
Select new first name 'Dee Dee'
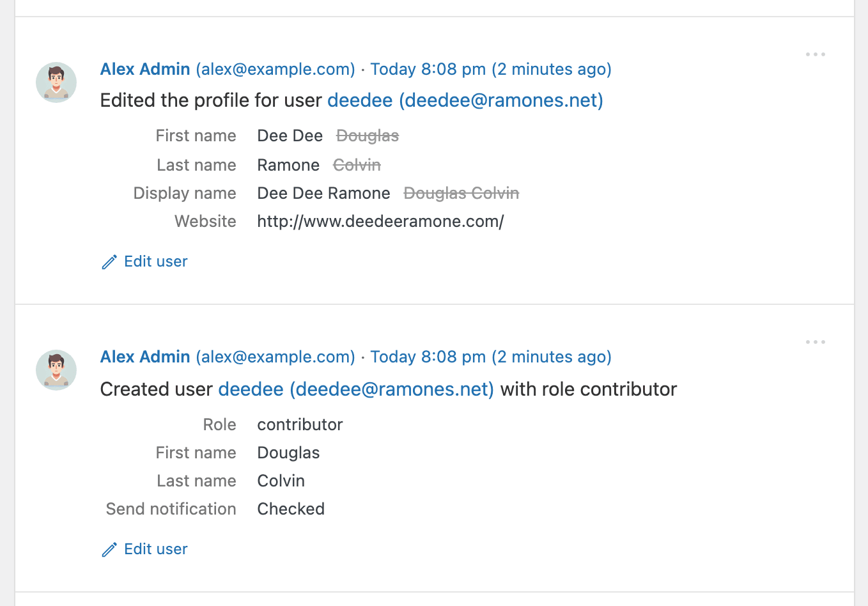(x=290, y=136)
